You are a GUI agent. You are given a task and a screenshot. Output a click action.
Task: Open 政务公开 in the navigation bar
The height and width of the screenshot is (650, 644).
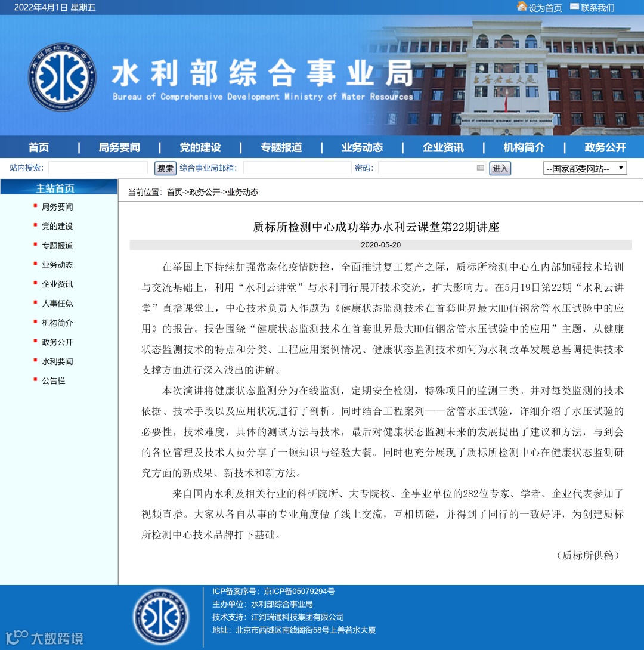click(605, 147)
